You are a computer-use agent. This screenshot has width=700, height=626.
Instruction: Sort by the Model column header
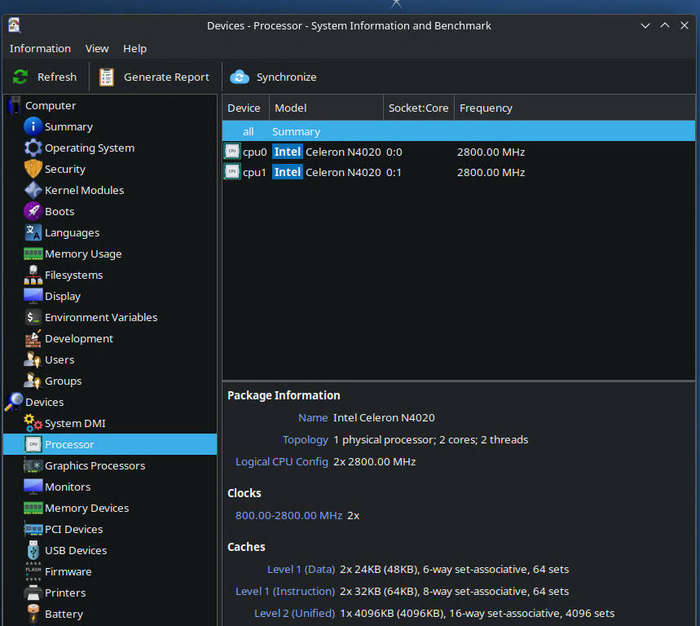point(326,108)
